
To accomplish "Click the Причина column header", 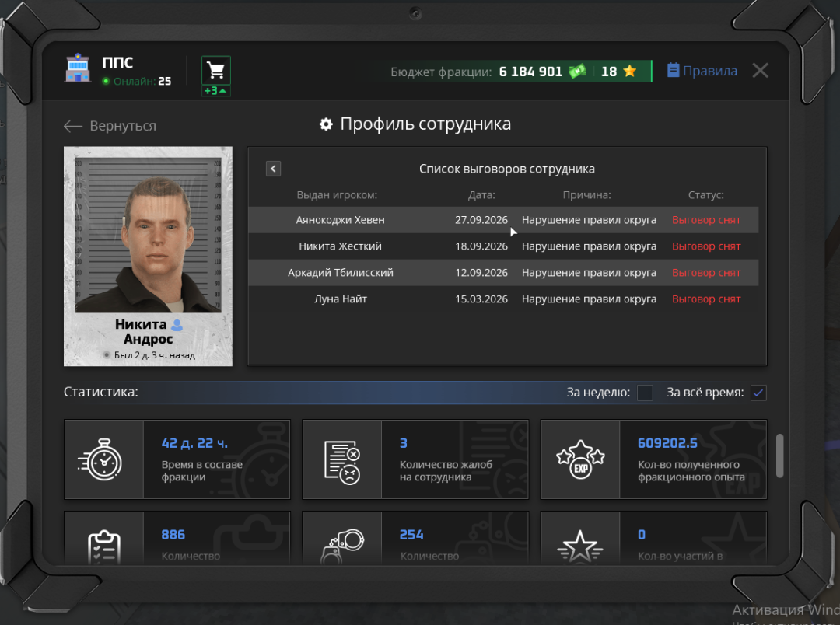I will [586, 195].
